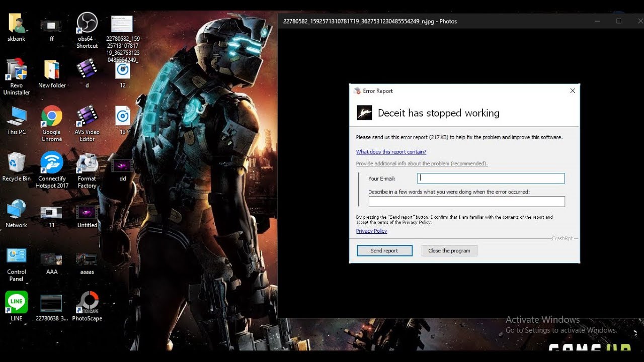Image resolution: width=644 pixels, height=362 pixels.
Task: Open the dd video file icon
Action: pyautogui.click(x=122, y=165)
